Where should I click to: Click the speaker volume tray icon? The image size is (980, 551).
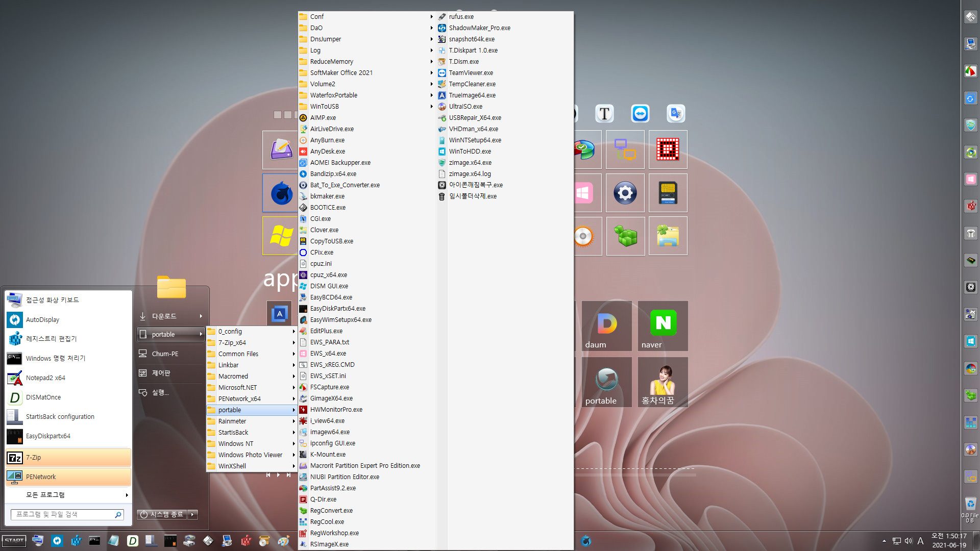(909, 541)
